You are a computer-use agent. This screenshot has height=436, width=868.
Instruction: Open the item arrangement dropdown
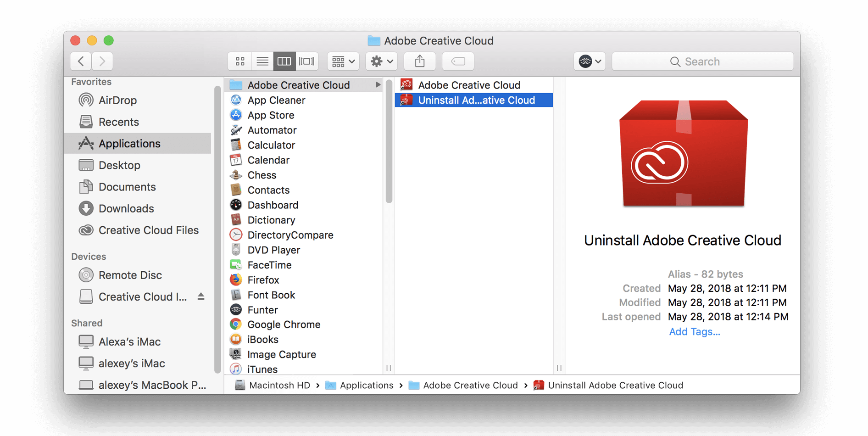coord(343,61)
